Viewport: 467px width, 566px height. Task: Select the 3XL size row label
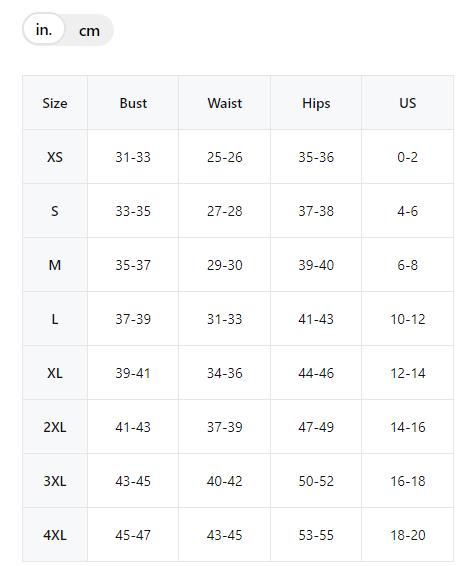(55, 481)
